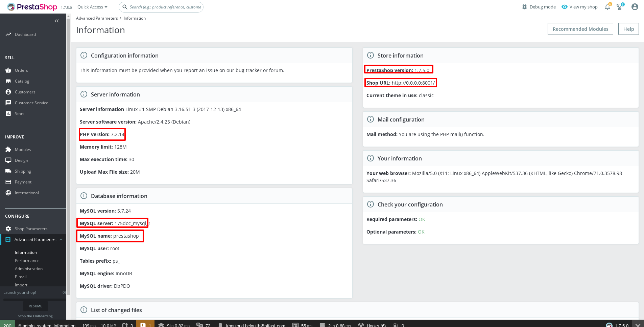Click the RESUME onboarding button
This screenshot has height=327, width=644.
[x=35, y=306]
